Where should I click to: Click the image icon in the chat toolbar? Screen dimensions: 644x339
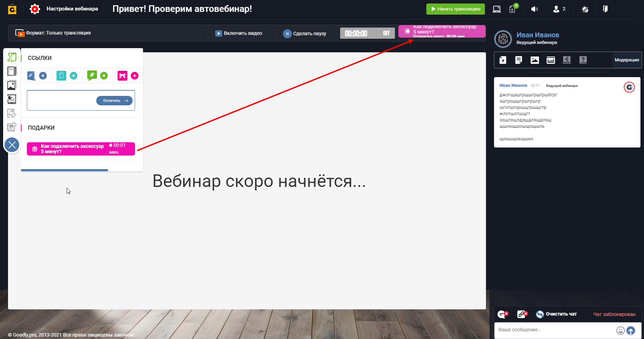point(535,60)
